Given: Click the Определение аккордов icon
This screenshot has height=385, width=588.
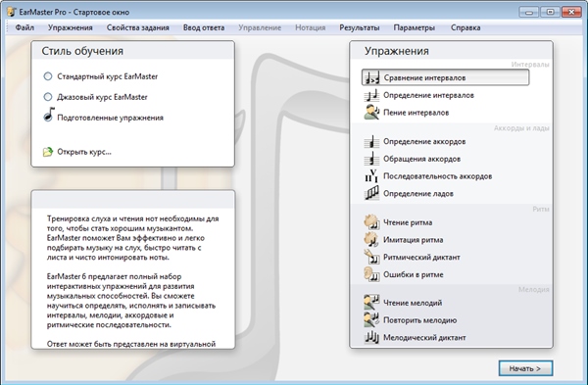Looking at the screenshot, I should click(x=371, y=142).
